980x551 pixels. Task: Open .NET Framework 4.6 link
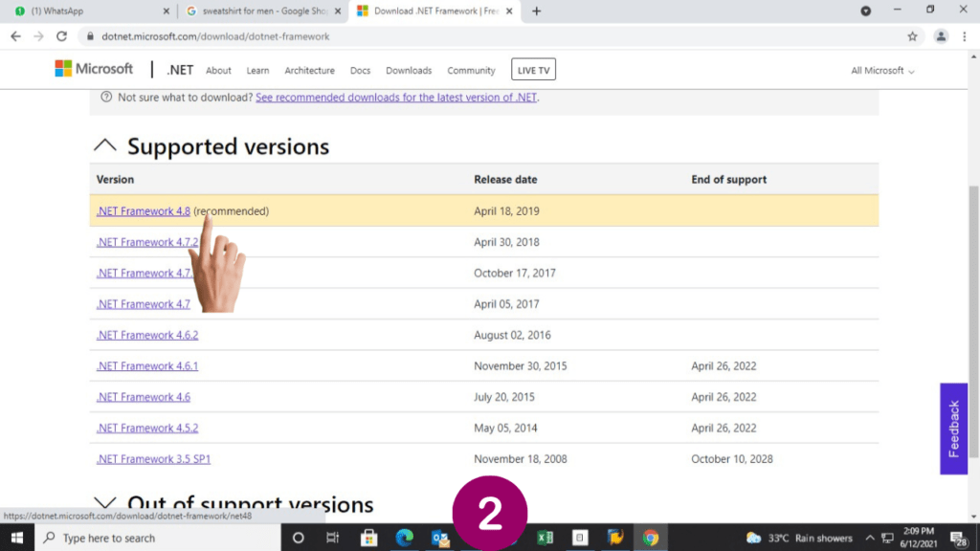pos(144,397)
